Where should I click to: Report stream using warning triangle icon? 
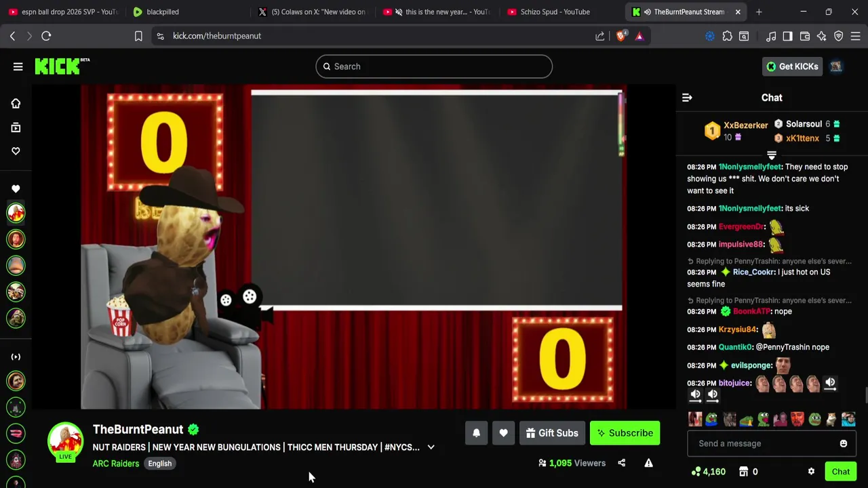pos(648,463)
